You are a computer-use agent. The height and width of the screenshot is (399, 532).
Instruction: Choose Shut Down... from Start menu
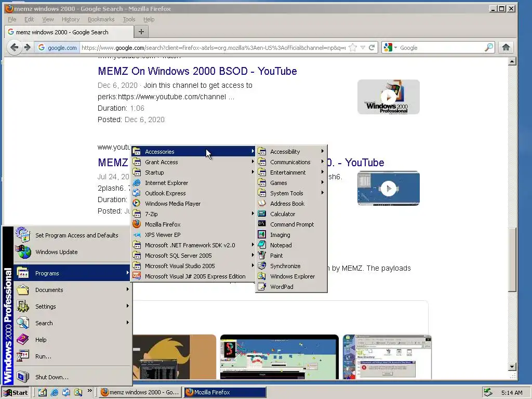click(x=72, y=377)
